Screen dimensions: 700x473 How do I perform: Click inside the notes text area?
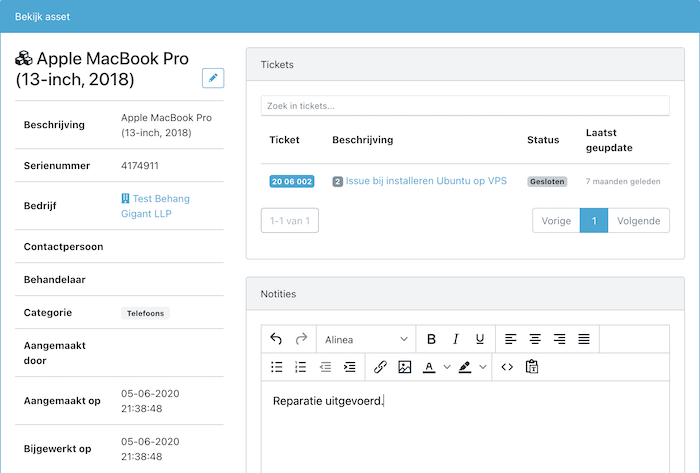tap(465, 427)
